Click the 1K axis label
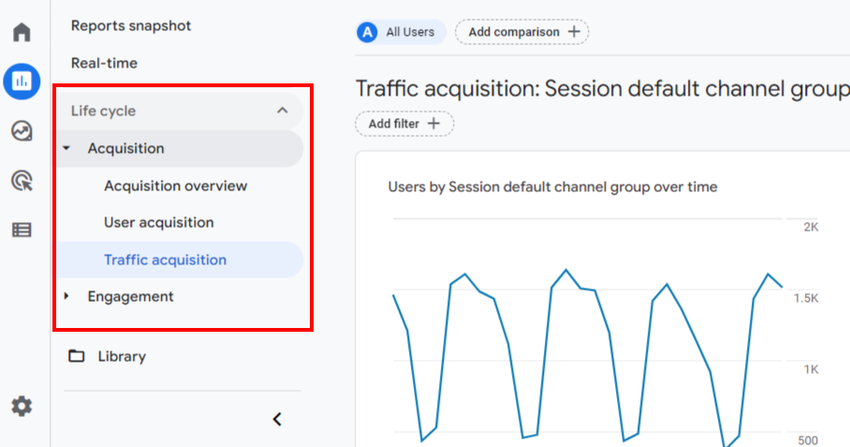The width and height of the screenshot is (850, 447). [x=811, y=370]
